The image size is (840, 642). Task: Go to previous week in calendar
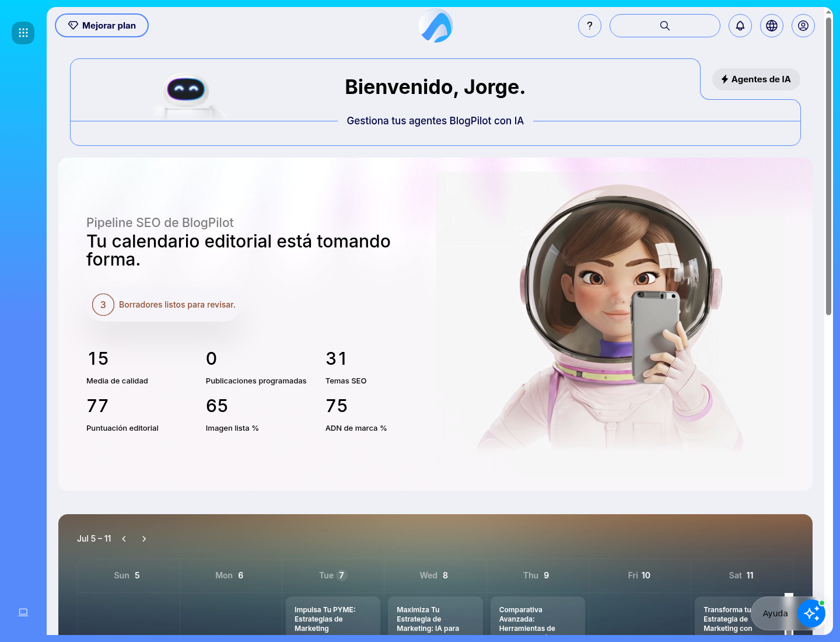pyautogui.click(x=124, y=539)
